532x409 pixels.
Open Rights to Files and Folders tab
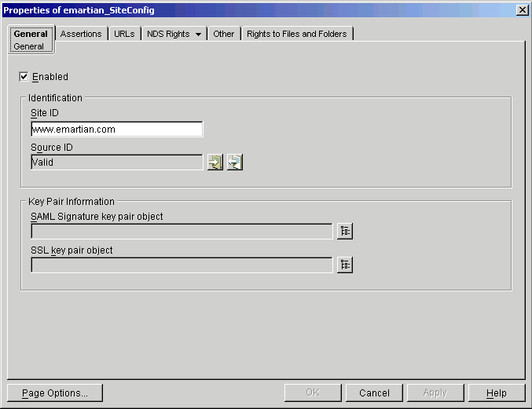297,34
